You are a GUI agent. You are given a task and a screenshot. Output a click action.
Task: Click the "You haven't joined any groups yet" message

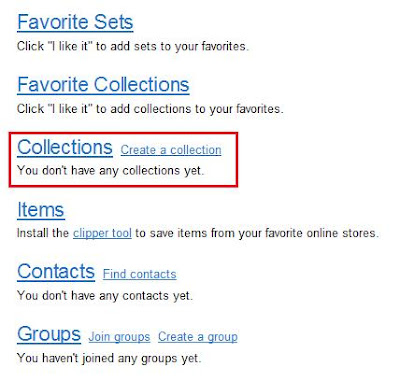[x=109, y=358]
